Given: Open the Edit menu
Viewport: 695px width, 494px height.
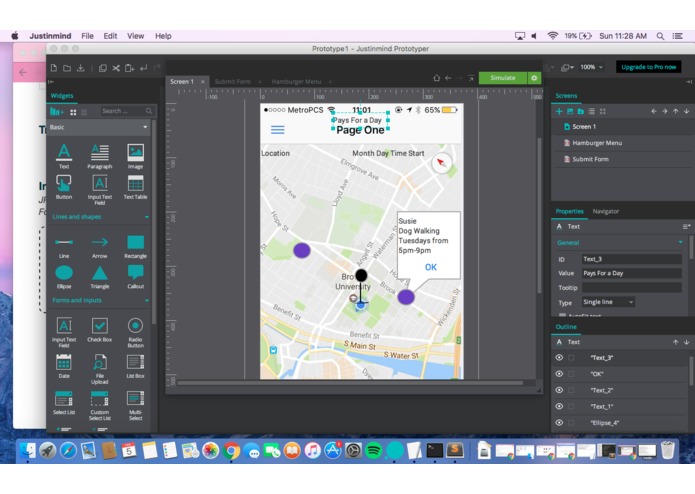Looking at the screenshot, I should point(110,36).
